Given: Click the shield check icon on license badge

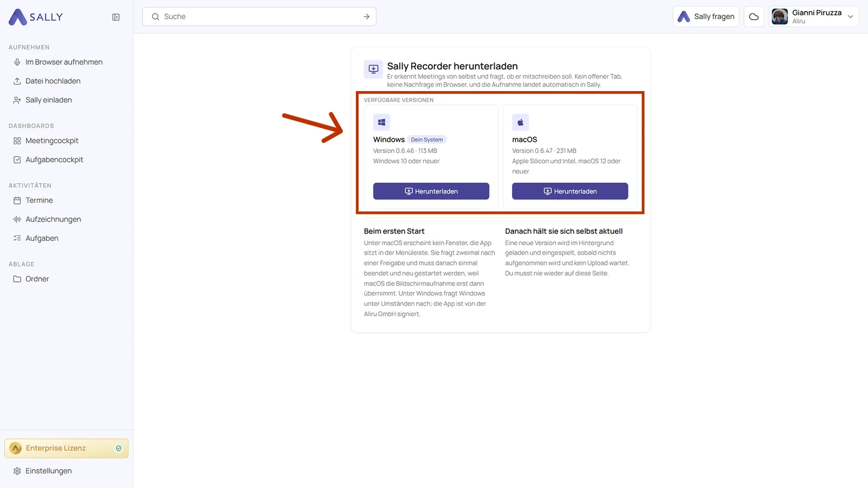Looking at the screenshot, I should click(119, 448).
